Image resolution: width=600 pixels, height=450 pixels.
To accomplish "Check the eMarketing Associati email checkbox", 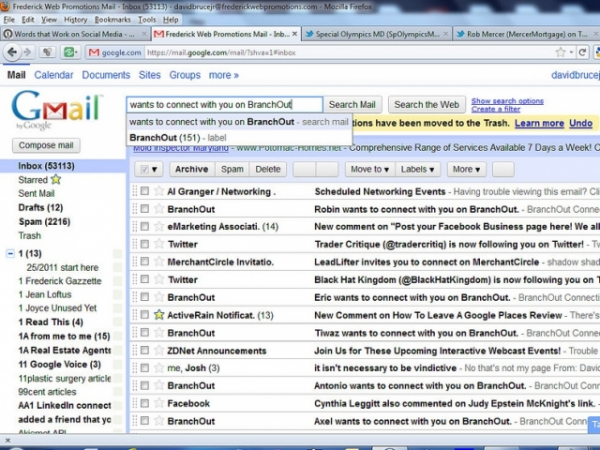I will (145, 226).
